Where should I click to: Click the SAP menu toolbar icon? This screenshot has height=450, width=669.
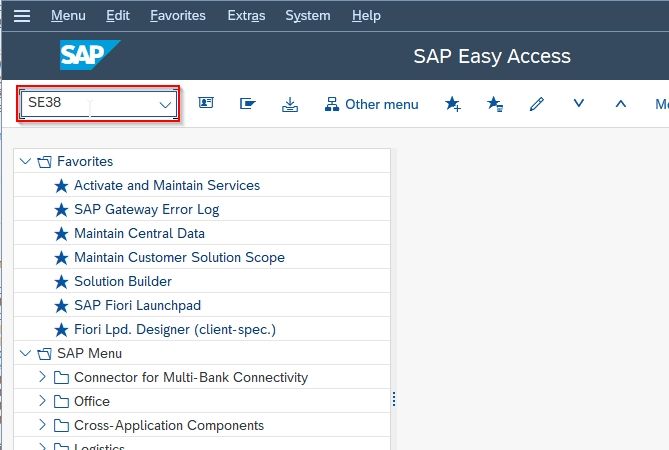pyautogui.click(x=247, y=104)
